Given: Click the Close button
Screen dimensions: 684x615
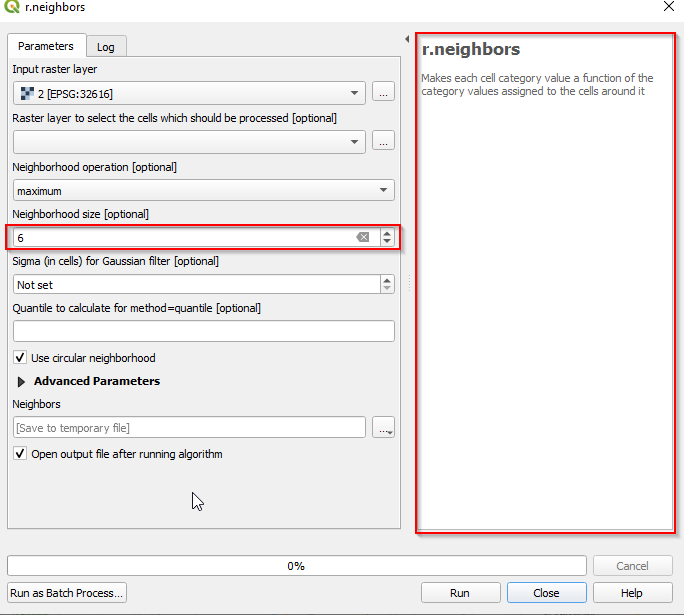Looking at the screenshot, I should click(546, 593).
